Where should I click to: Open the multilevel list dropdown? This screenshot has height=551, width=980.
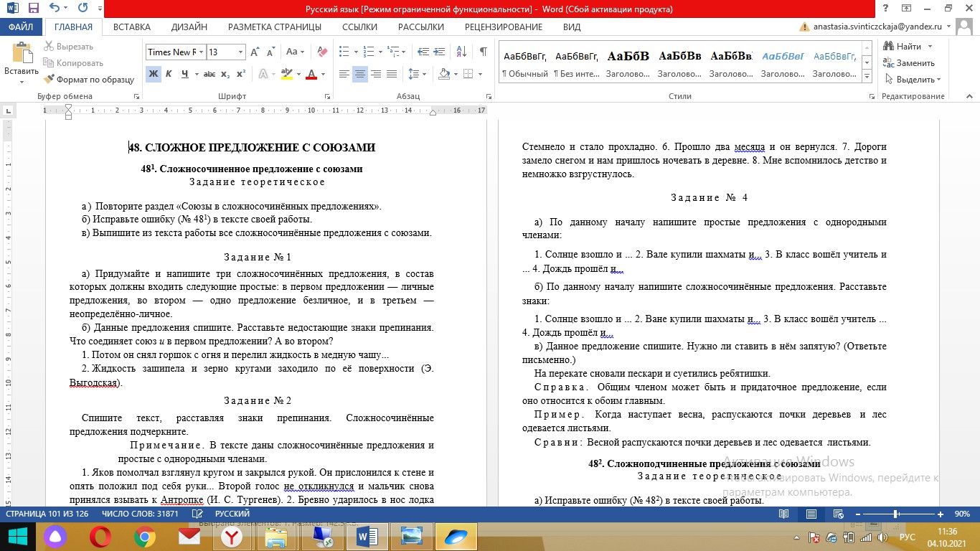click(x=405, y=52)
